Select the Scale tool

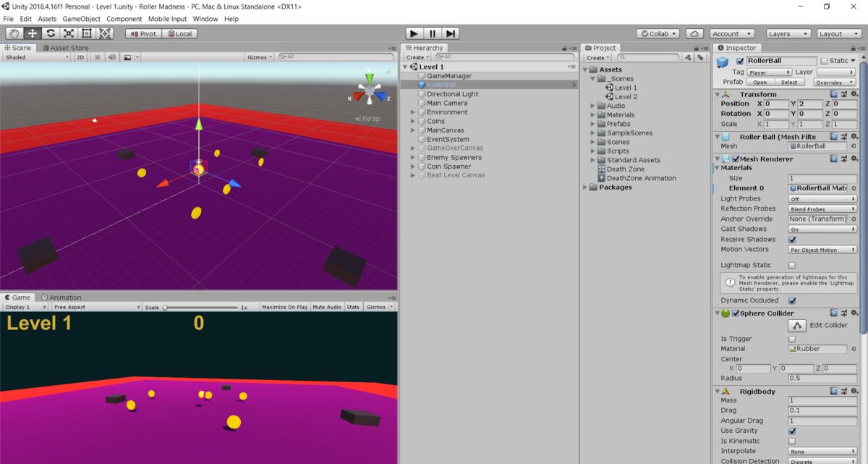point(69,33)
